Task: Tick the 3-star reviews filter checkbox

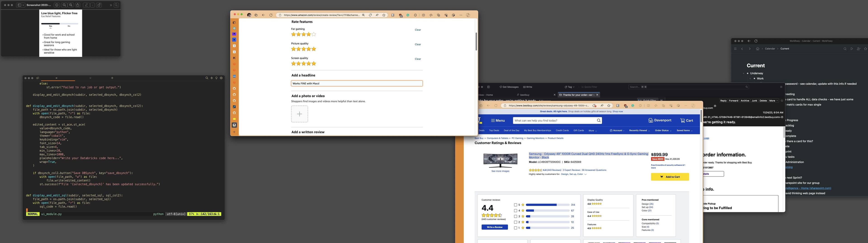Action: pos(515,216)
